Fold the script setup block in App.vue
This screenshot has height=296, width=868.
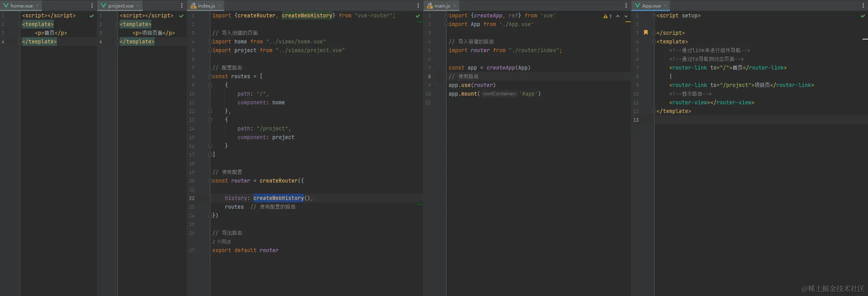click(654, 16)
